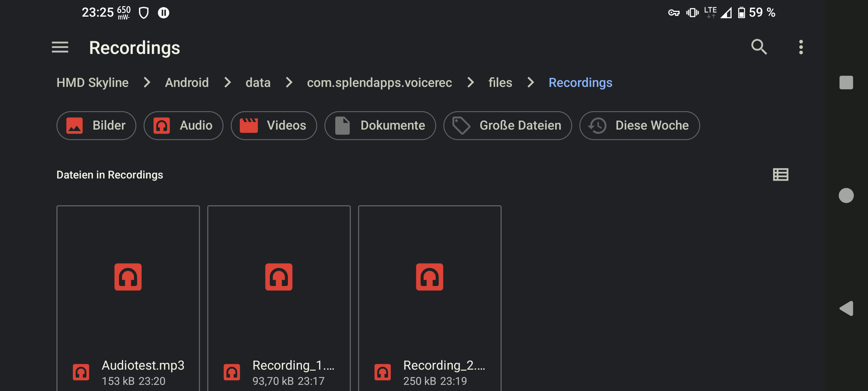Tap chevron after com.splendapps.voicerec
This screenshot has width=868, height=391.
pos(471,83)
